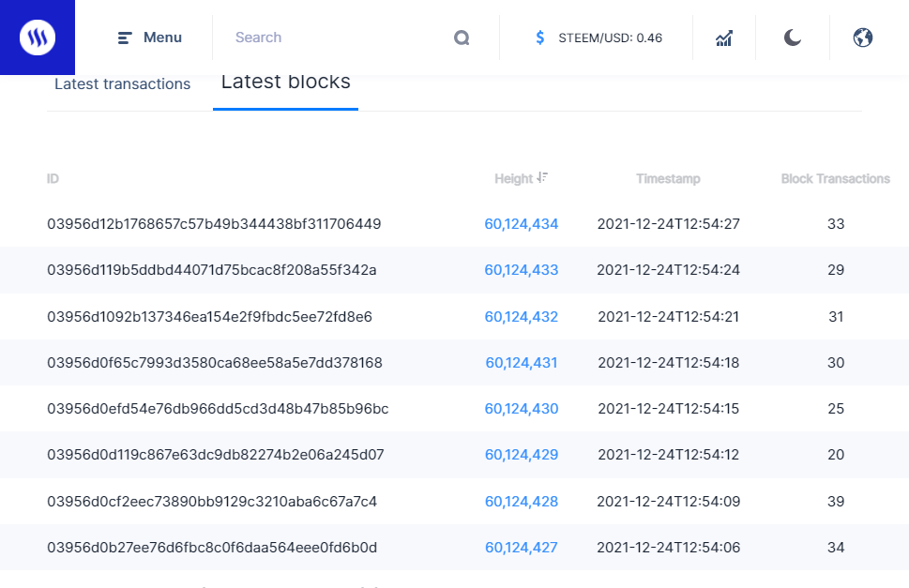Click the Height column header text

tap(514, 178)
